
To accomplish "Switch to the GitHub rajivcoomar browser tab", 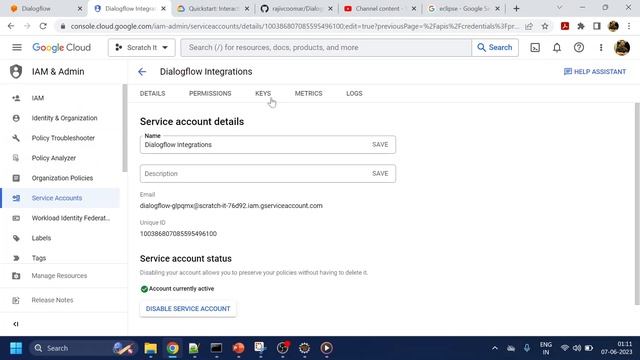I will tap(296, 9).
